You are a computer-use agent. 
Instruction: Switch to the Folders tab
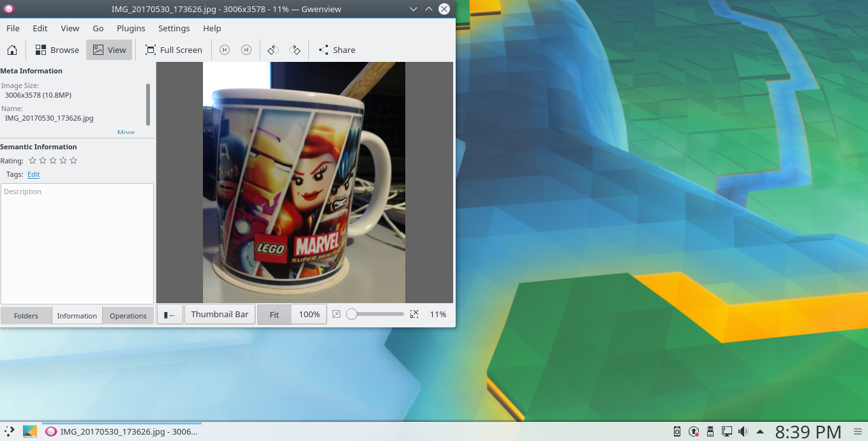tap(26, 315)
